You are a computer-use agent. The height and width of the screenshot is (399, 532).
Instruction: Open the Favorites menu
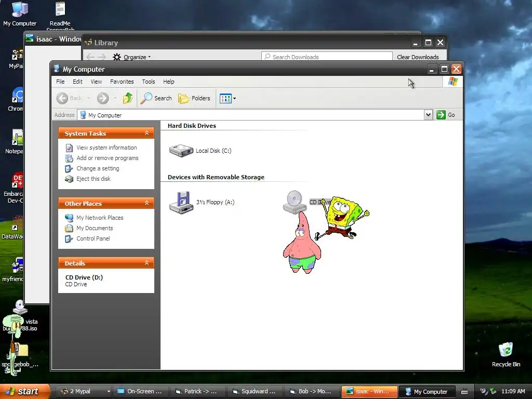coord(122,82)
